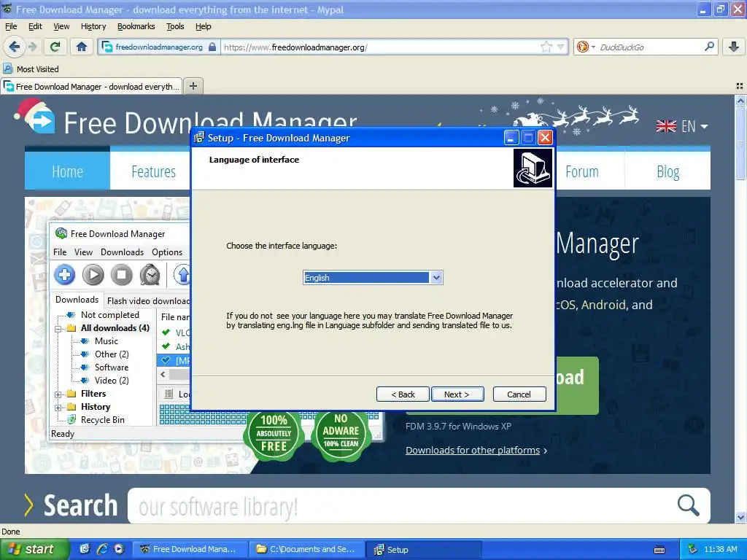Click the on-screen keyboard tray icon
The width and height of the screenshot is (747, 560).
659,550
